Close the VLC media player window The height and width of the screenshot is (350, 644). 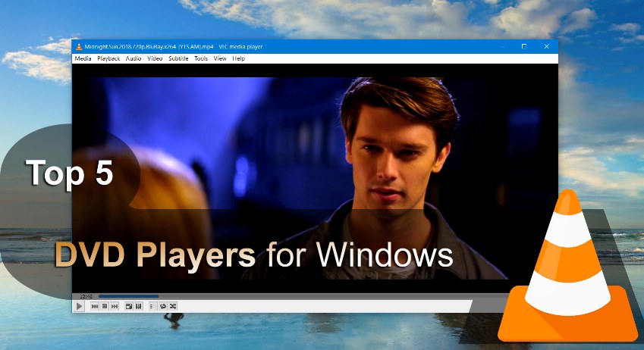coord(547,47)
